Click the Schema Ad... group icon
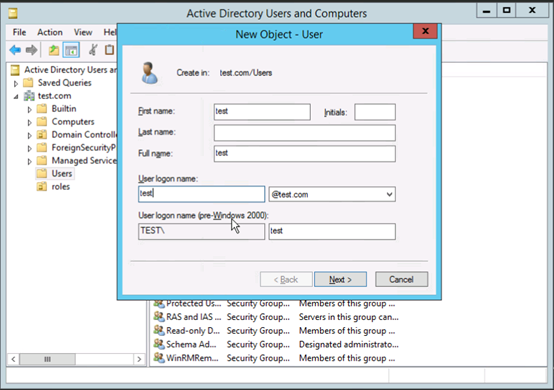 click(159, 344)
